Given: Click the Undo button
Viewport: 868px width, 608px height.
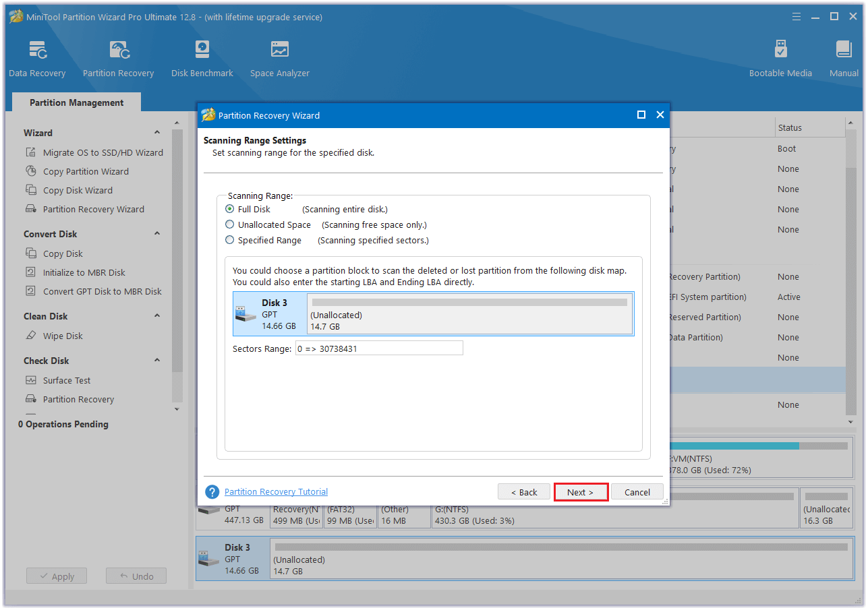Looking at the screenshot, I should [136, 576].
